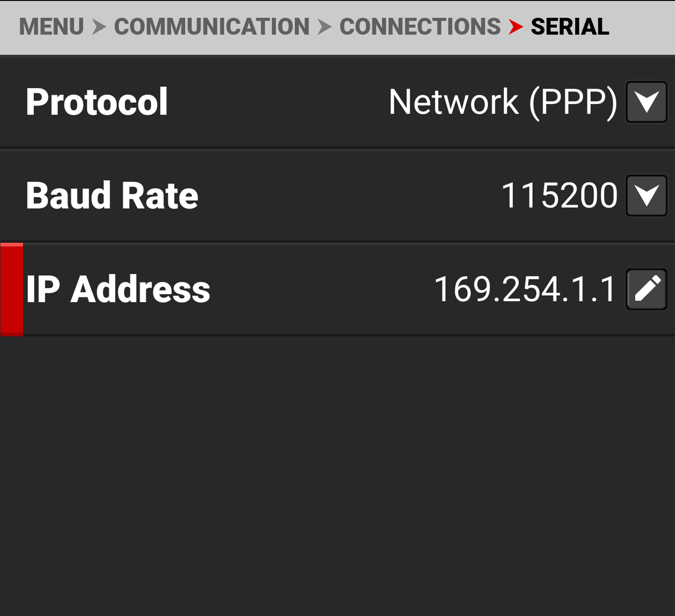Click the red arrow before SERIAL
Image resolution: width=675 pixels, height=616 pixels.
click(x=516, y=27)
